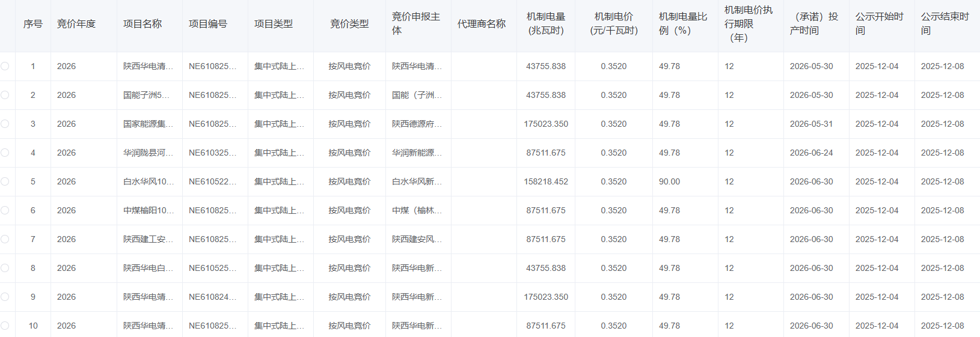The image size is (980, 337).
Task: Click bidding entity 陕西德源府… in row 3
Action: pos(417,124)
